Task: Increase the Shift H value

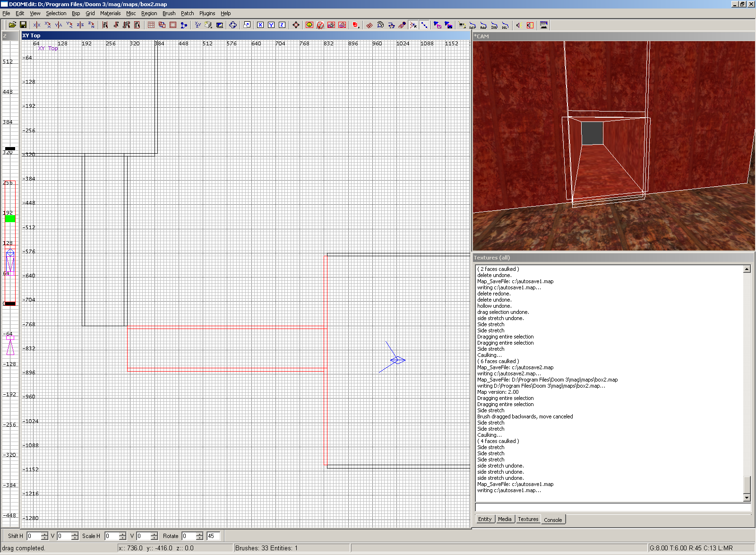Action: (x=45, y=534)
